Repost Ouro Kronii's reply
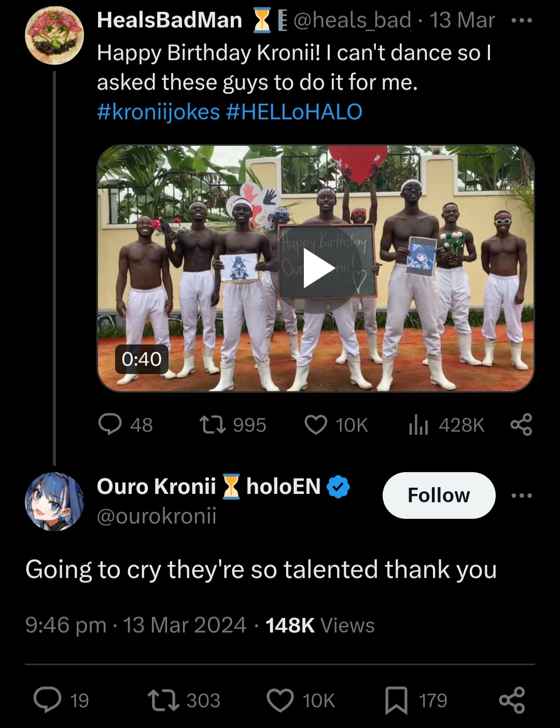The image size is (560, 728). (163, 699)
